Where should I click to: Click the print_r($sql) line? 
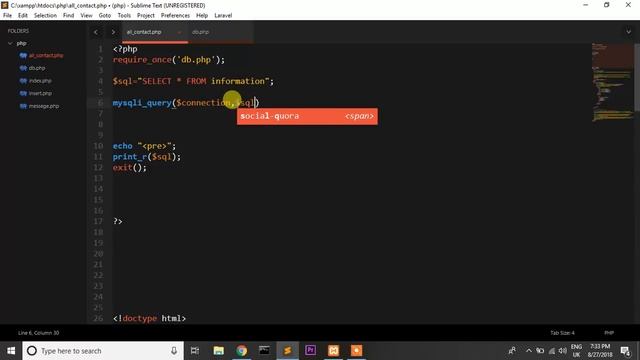point(147,157)
